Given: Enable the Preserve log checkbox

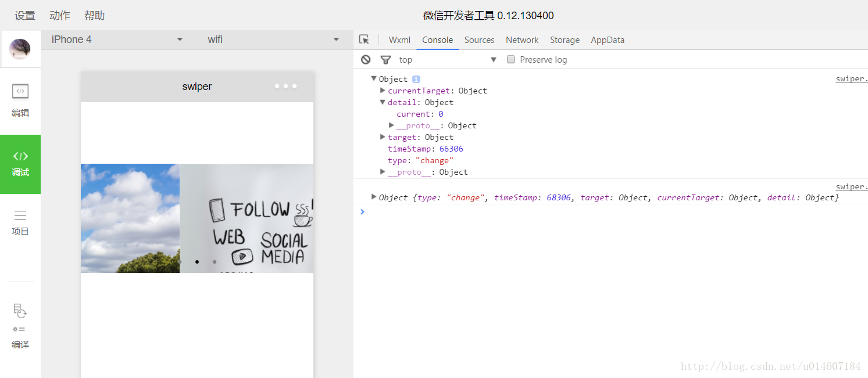Looking at the screenshot, I should pyautogui.click(x=511, y=59).
